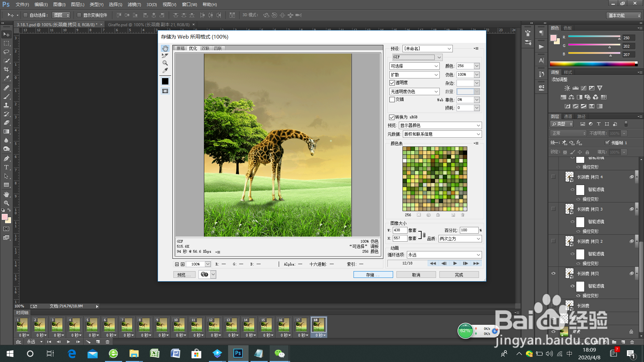Open the 循环选项 永远 dropdown
The width and height of the screenshot is (644, 362).
(x=444, y=255)
